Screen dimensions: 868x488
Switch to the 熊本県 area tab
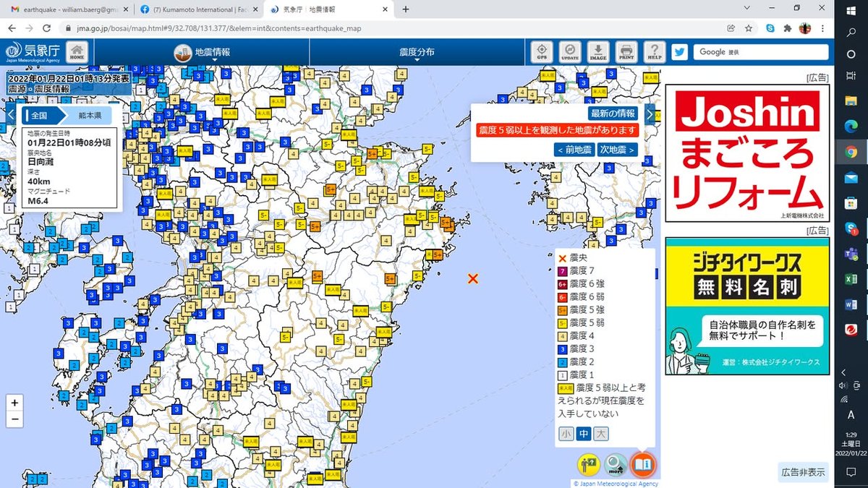(90, 116)
